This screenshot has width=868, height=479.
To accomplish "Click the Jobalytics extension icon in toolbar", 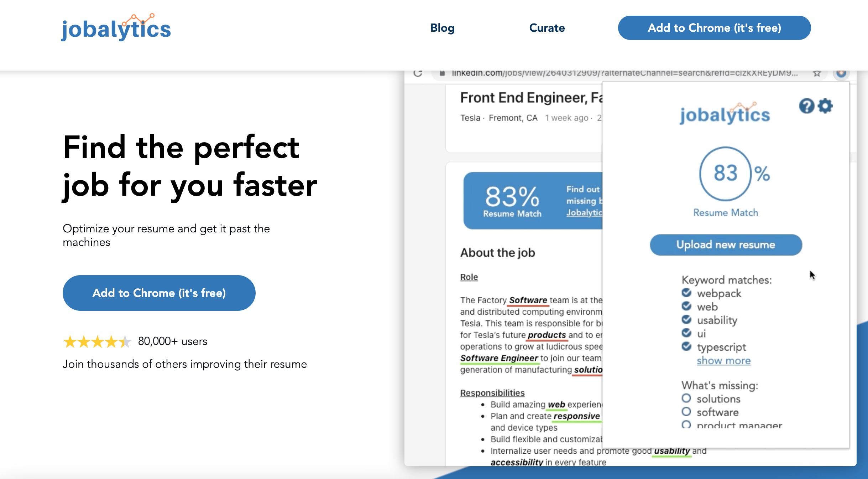I will click(x=841, y=73).
